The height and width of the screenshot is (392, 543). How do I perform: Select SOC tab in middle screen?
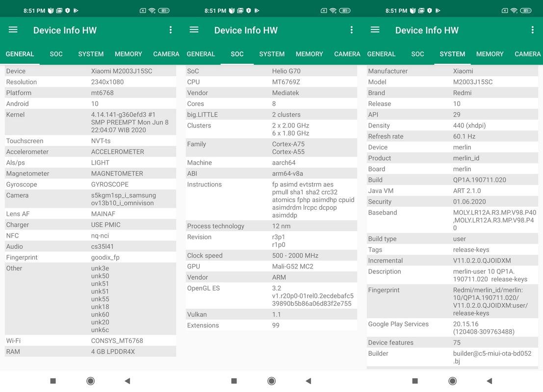237,54
